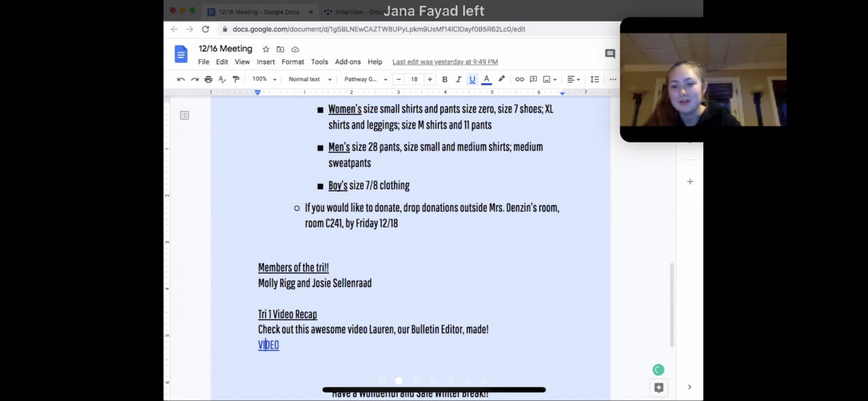Click the document outline icon

(184, 115)
